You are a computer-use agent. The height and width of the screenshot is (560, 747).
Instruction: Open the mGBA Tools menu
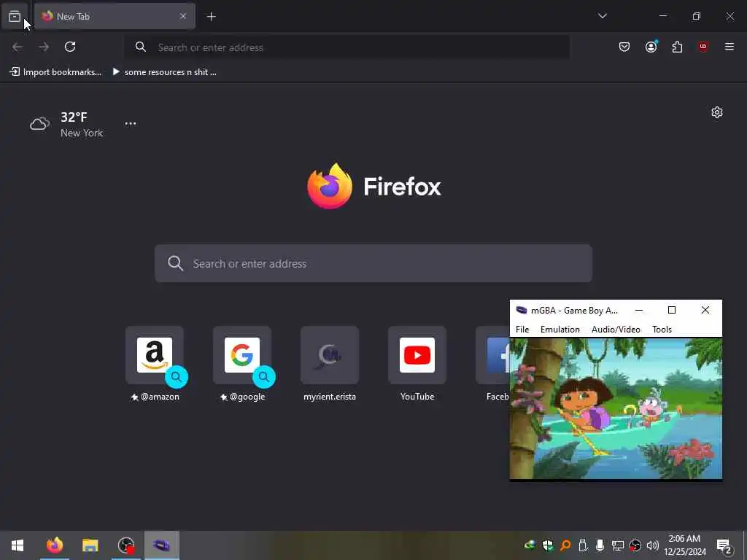pos(662,330)
